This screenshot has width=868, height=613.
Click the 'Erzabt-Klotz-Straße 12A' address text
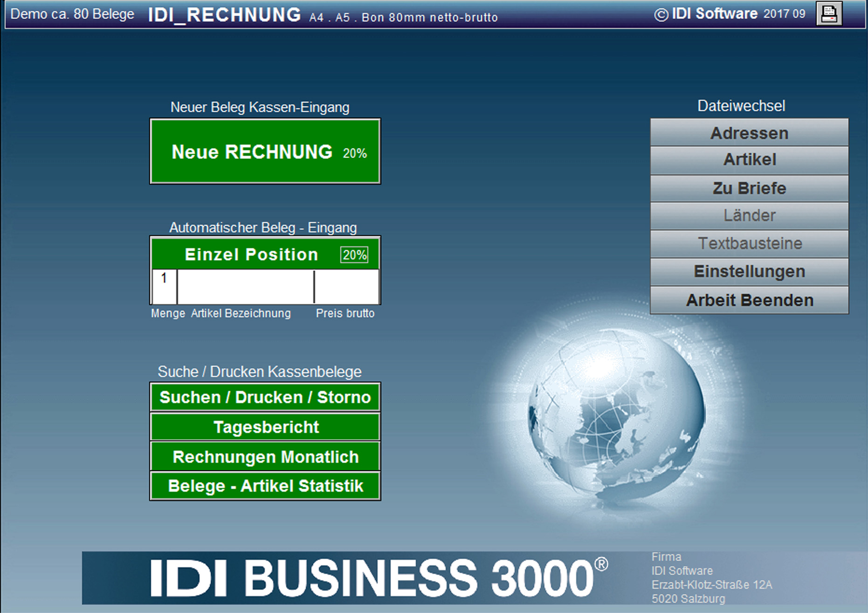click(712, 585)
